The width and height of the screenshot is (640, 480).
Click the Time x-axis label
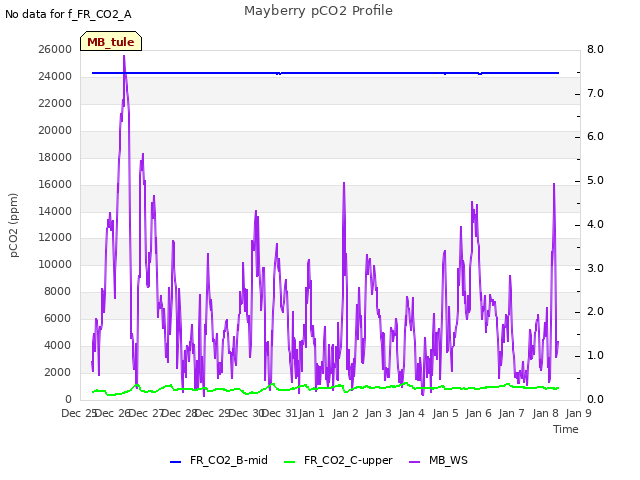pyautogui.click(x=566, y=429)
